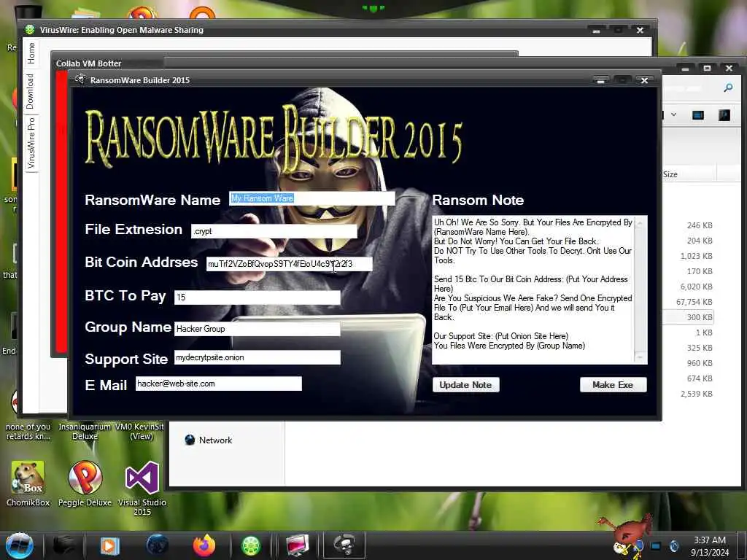
Task: Click the E Mail input field
Action: pyautogui.click(x=219, y=384)
